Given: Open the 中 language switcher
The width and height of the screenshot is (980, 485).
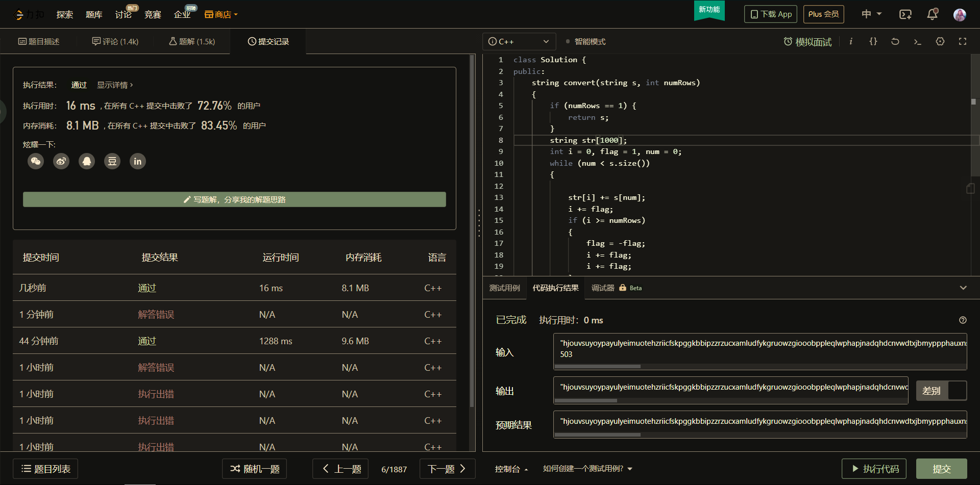Looking at the screenshot, I should 871,14.
